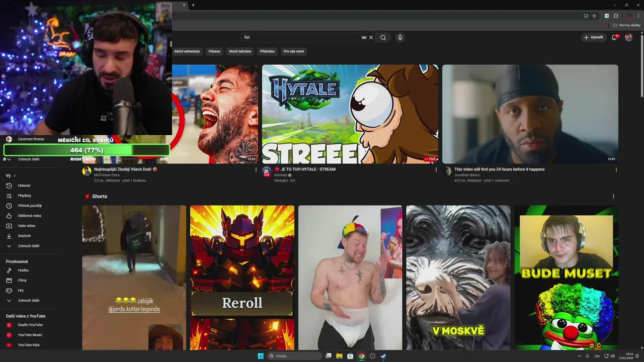Play the Reroll Short thumbnail
This screenshot has width=644, height=362.
242,278
